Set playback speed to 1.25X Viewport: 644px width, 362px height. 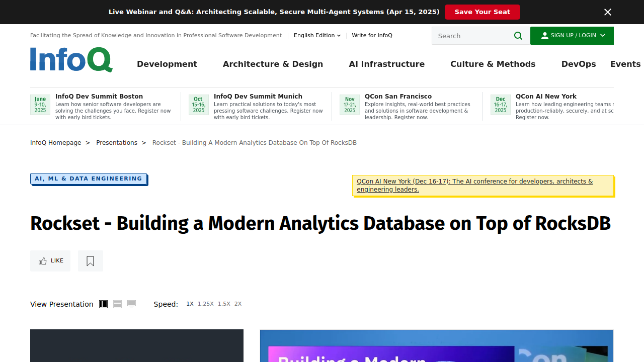[205, 304]
